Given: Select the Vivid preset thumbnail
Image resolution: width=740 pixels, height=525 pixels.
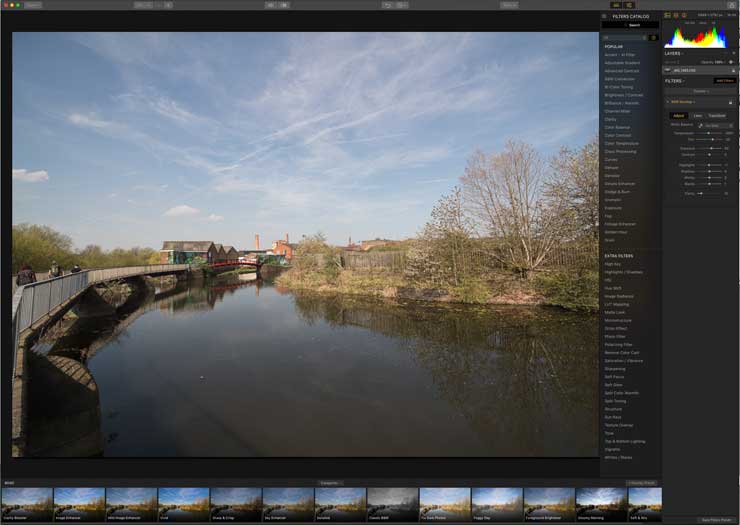Looking at the screenshot, I should pos(184,505).
